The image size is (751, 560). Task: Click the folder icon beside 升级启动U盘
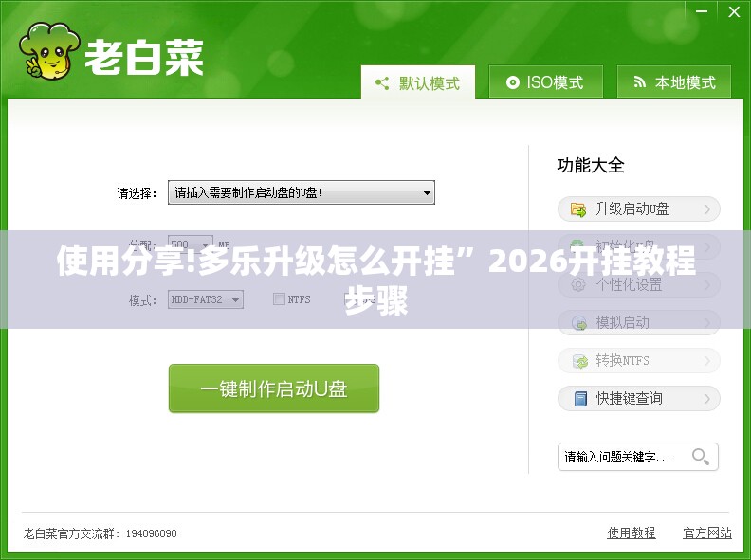pos(578,209)
